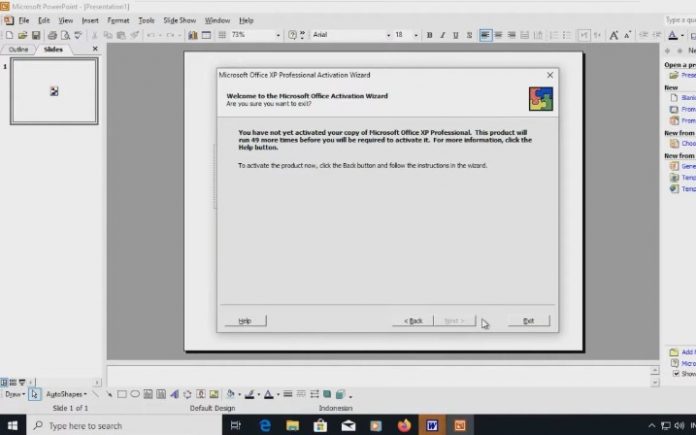Toggle Align Left button
The width and height of the screenshot is (696, 435).
(485, 35)
